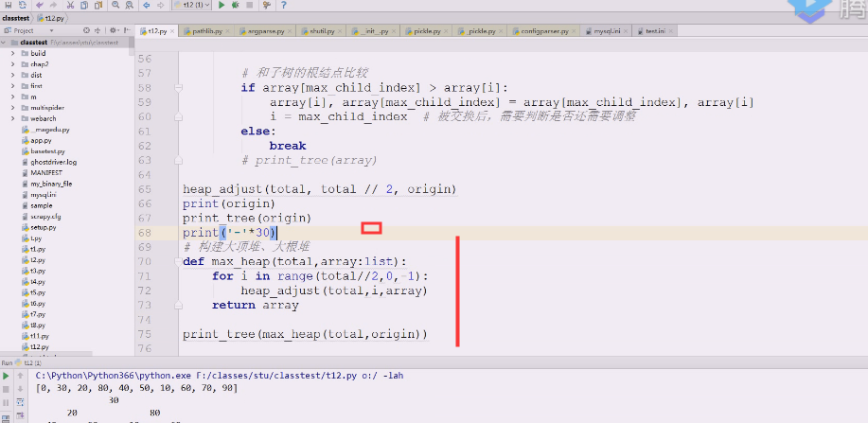Select MANIFEST file in the project tree
This screenshot has height=423, width=868.
(46, 173)
